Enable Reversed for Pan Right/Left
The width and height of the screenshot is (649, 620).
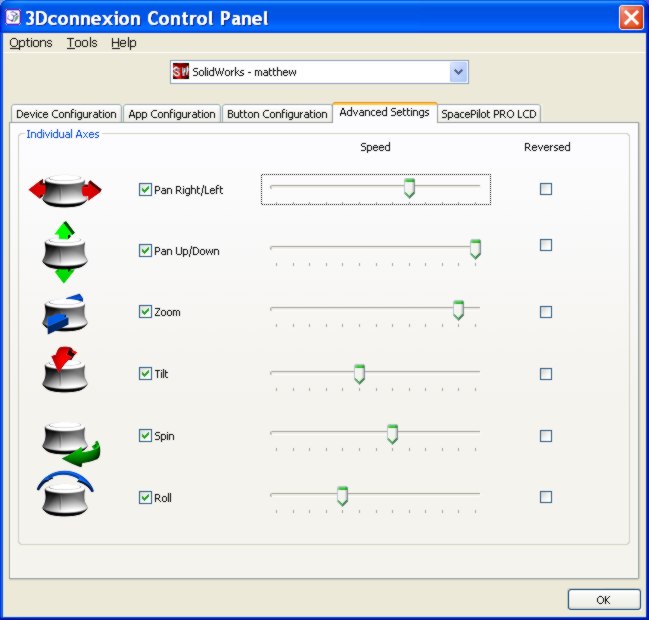pos(546,189)
